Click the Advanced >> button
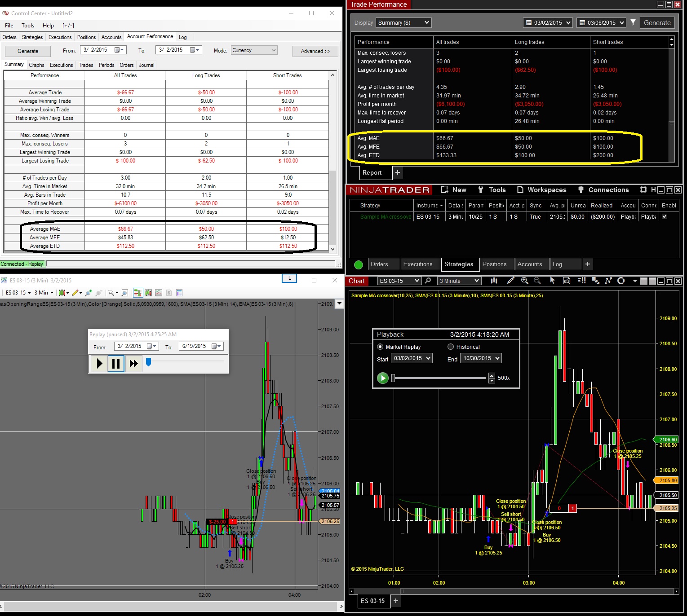 click(315, 51)
